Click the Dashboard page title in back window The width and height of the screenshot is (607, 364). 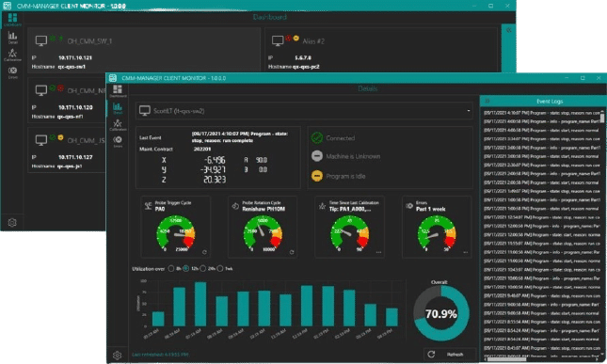(270, 17)
